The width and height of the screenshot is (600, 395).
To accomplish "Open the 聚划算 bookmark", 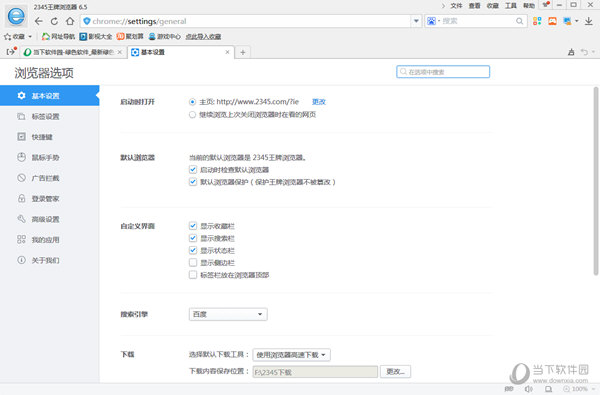I will (x=130, y=37).
